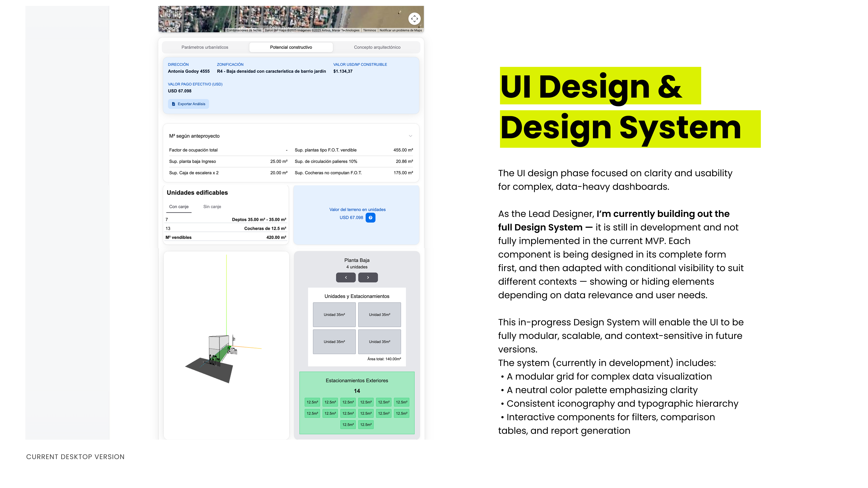Click the previous floor arrow button
Image resolution: width=868 pixels, height=488 pixels.
pyautogui.click(x=346, y=277)
